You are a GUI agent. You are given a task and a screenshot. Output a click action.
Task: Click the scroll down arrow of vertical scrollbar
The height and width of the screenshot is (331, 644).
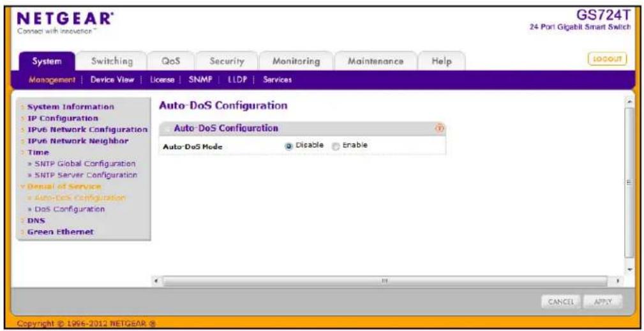tap(629, 269)
